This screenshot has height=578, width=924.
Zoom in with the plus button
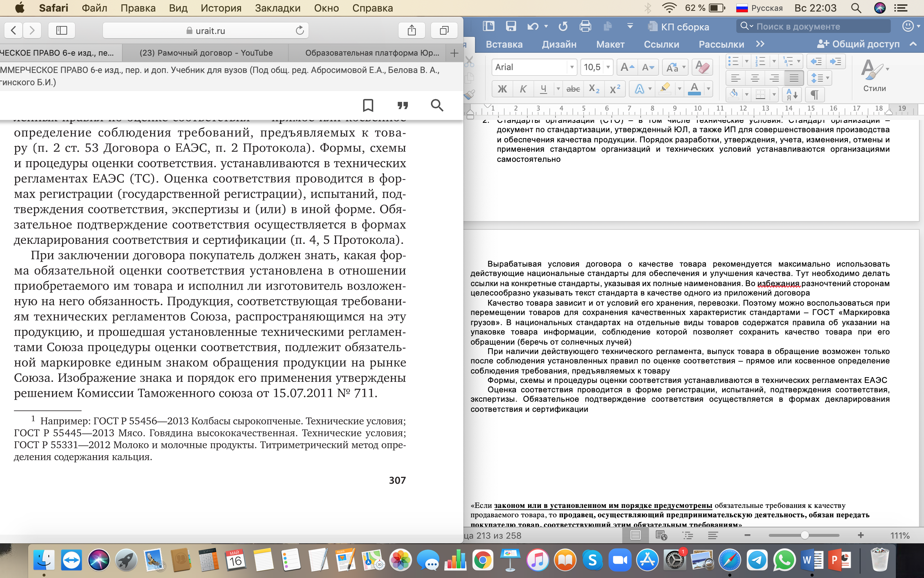tap(860, 535)
